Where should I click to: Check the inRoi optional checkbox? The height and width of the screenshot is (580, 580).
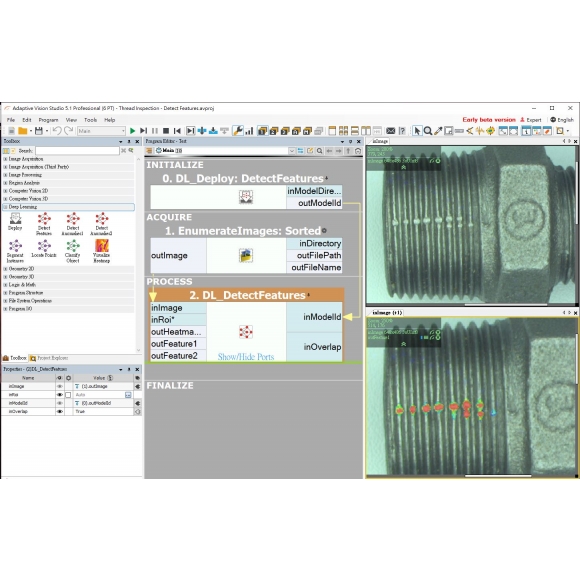(68, 395)
